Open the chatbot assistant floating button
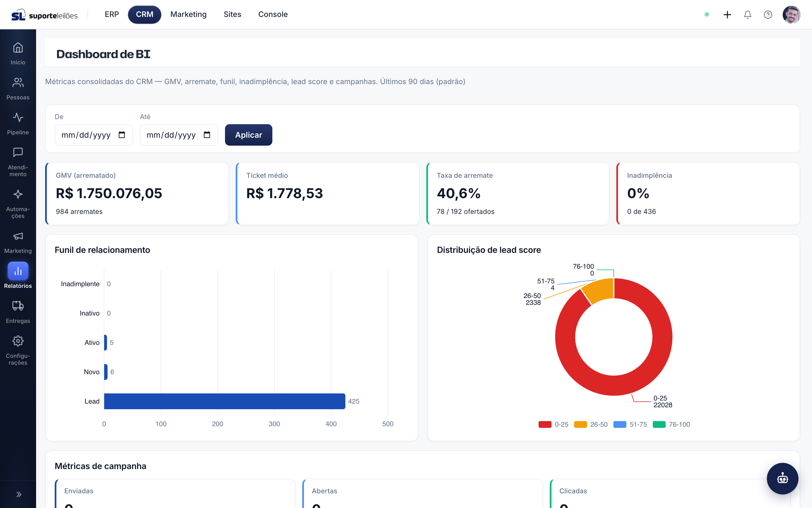 782,478
